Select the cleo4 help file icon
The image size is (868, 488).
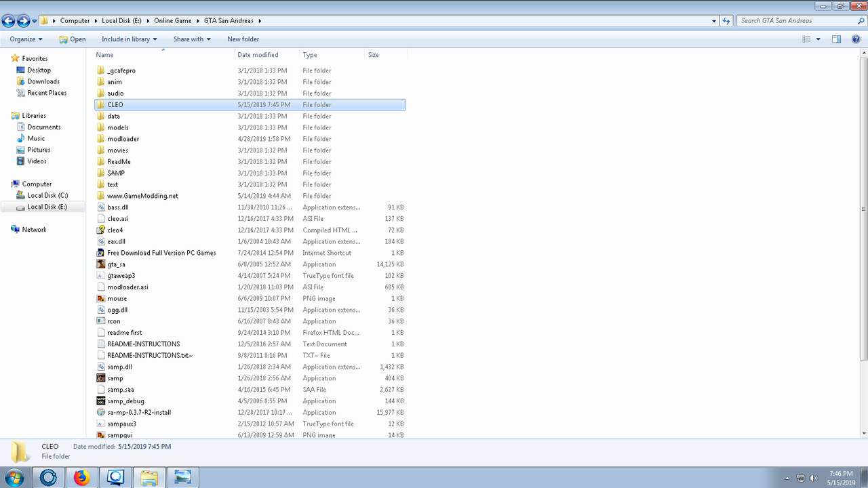pos(101,230)
